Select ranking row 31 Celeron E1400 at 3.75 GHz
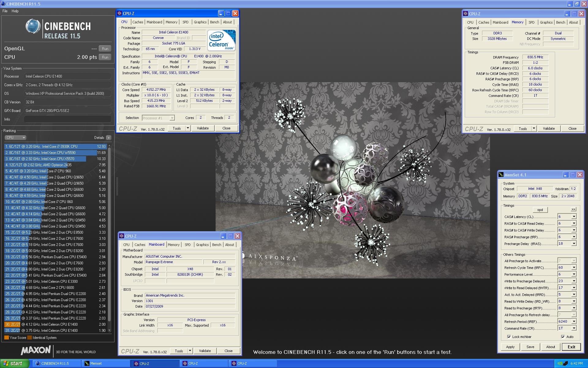Viewport: 588px width, 368px height. (55, 331)
